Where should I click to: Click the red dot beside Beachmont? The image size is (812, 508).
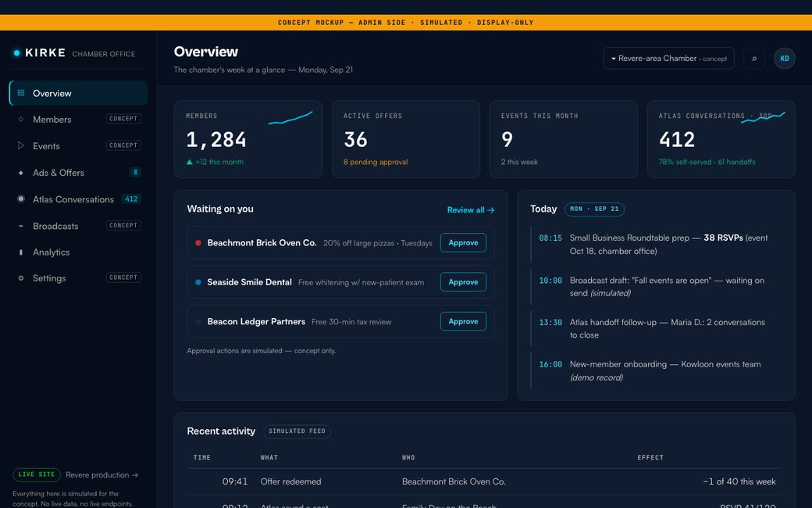(198, 242)
